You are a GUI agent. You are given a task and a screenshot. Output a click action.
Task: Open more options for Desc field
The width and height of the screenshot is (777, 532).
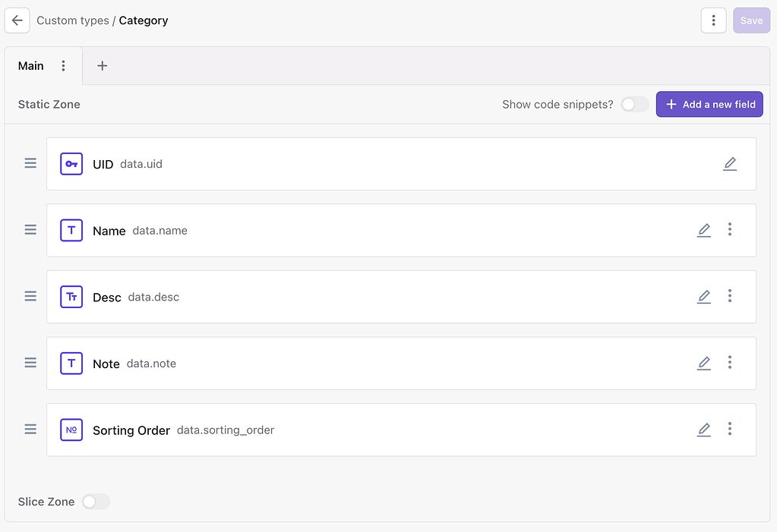730,296
